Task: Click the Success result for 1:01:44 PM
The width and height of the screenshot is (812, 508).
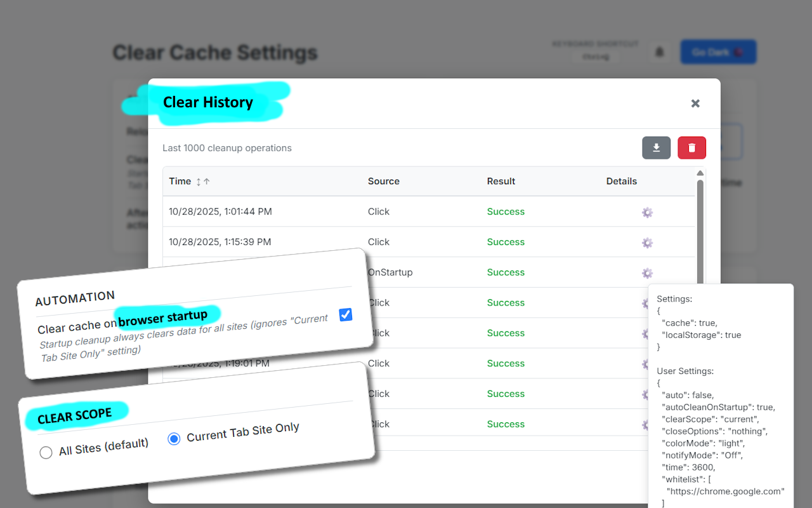Action: pyautogui.click(x=506, y=212)
